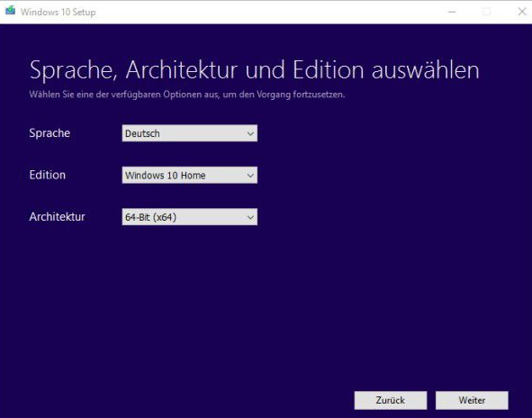Image resolution: width=532 pixels, height=418 pixels.
Task: Click the heading 'Sprache, Architektur und Edition auswählen'
Action: point(255,70)
